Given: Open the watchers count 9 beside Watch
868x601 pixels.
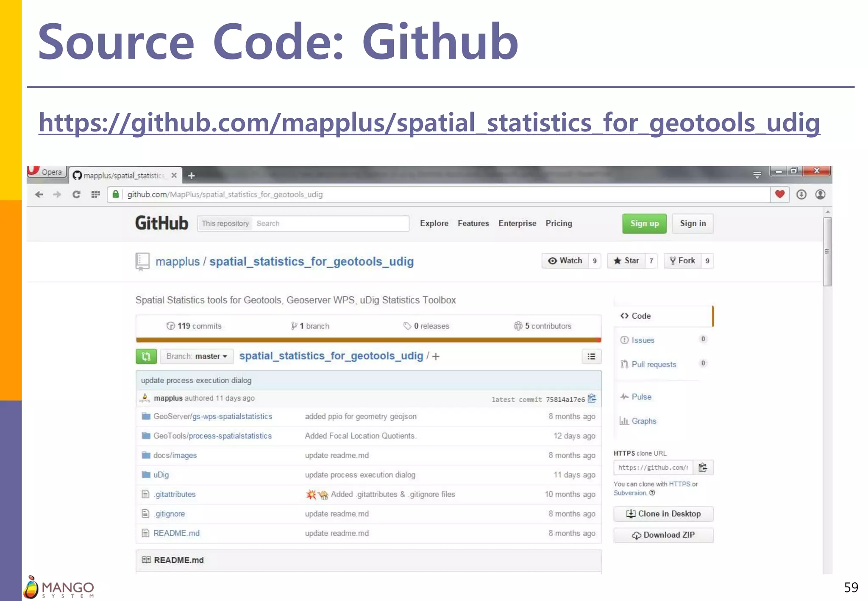Looking at the screenshot, I should coord(595,261).
